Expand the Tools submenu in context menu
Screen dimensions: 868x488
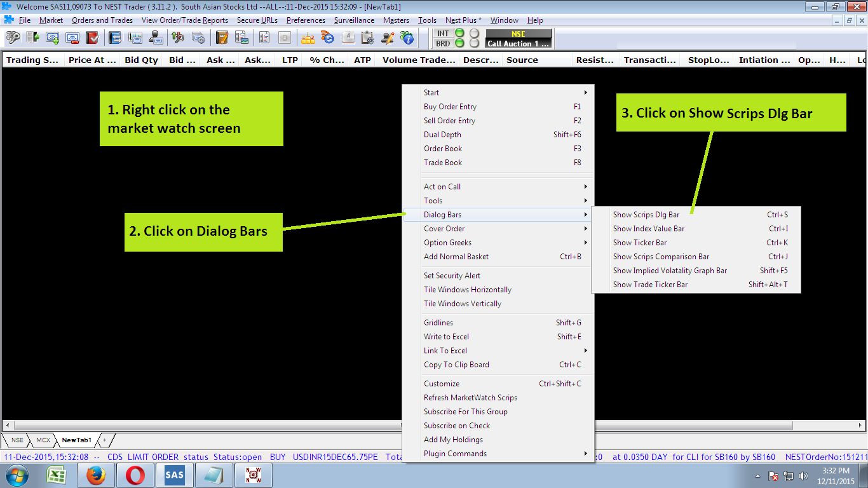coord(499,201)
